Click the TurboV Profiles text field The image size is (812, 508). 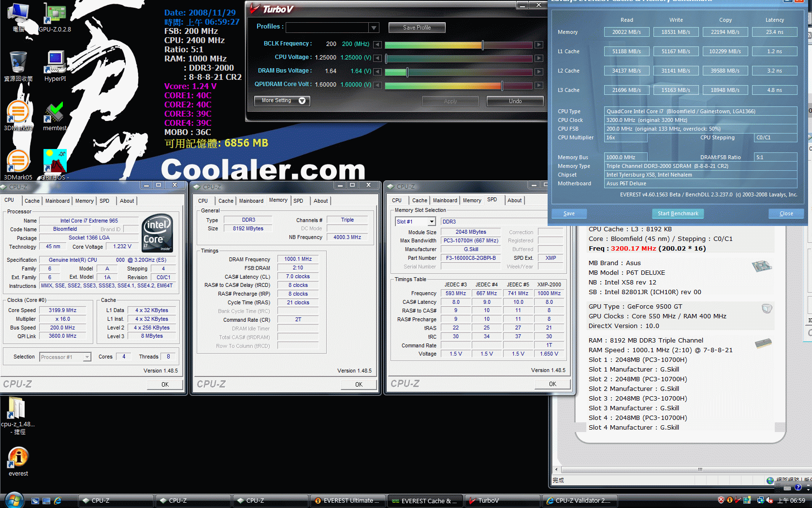[328, 28]
